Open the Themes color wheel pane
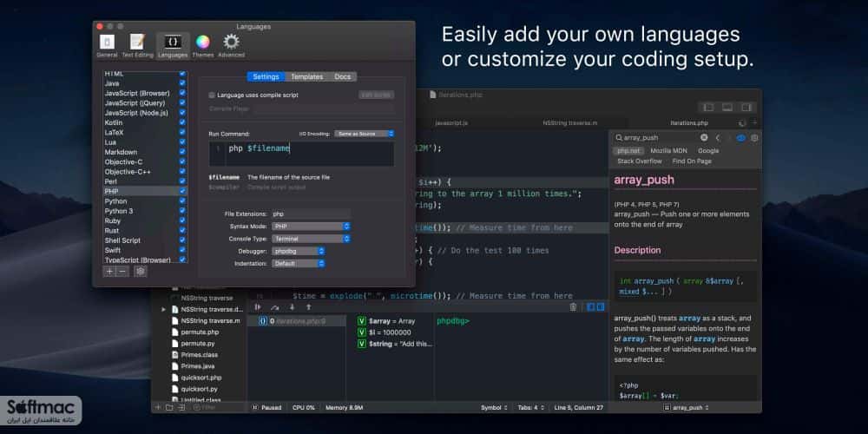This screenshot has width=868, height=434. tap(202, 45)
